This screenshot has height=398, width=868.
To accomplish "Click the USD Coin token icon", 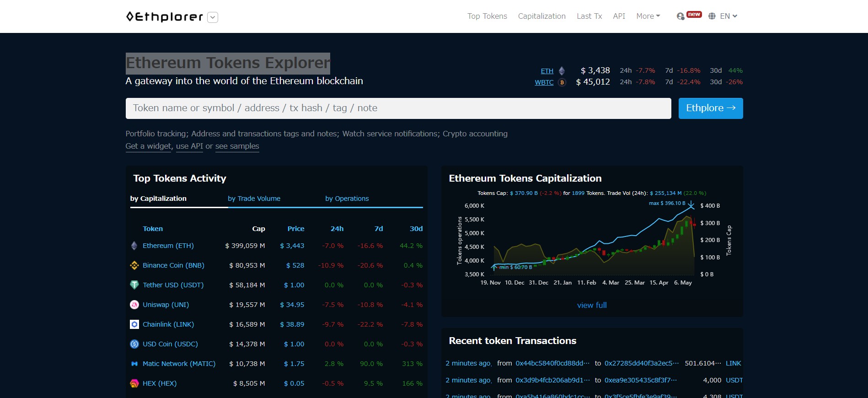I will point(134,344).
